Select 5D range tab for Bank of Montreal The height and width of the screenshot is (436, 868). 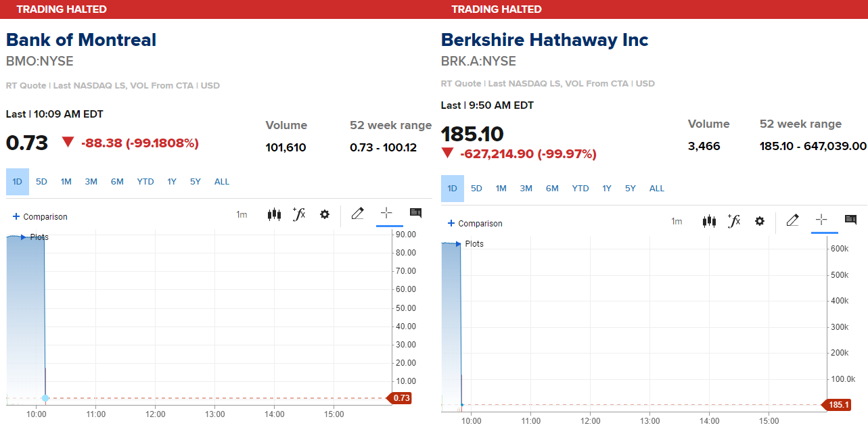41,182
